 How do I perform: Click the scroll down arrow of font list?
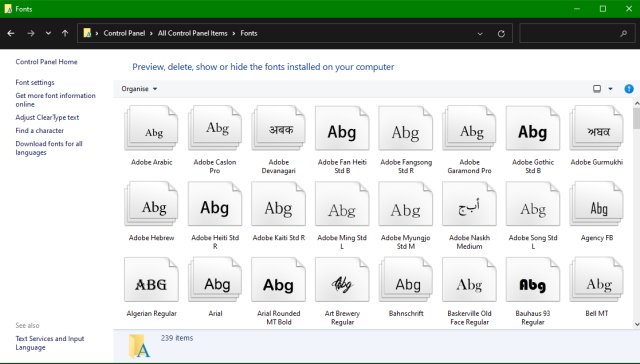coord(636,324)
